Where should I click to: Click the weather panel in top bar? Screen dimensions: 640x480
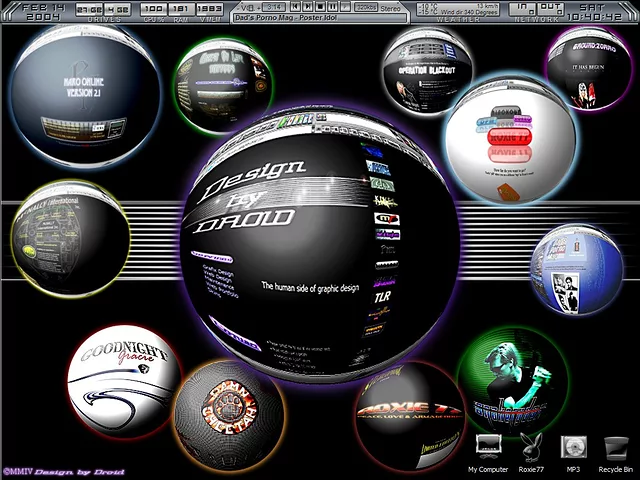456,11
